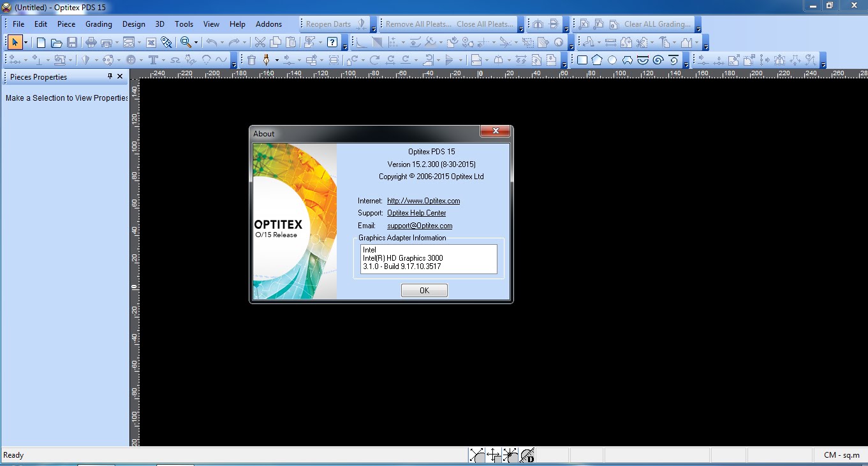Close the About dialog with red X

click(x=495, y=131)
